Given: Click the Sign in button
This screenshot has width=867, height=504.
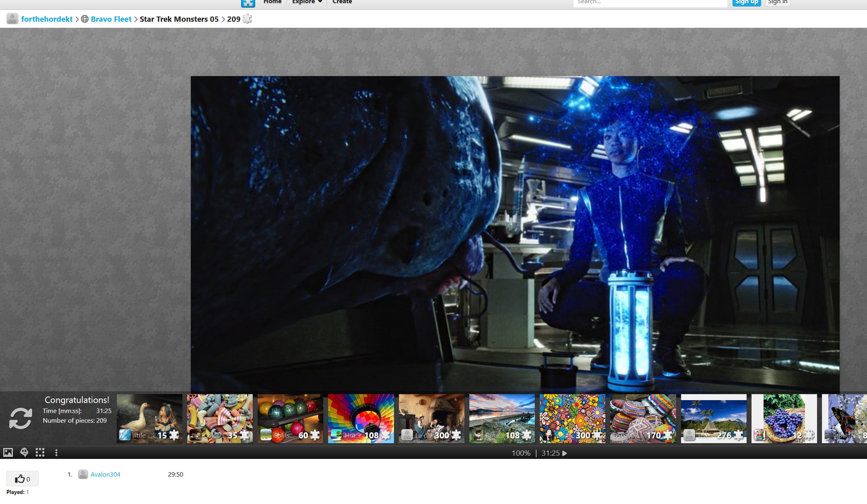Looking at the screenshot, I should pos(777,2).
